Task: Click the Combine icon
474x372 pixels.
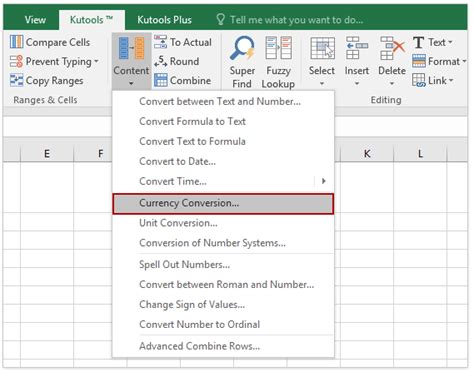Action: (161, 80)
